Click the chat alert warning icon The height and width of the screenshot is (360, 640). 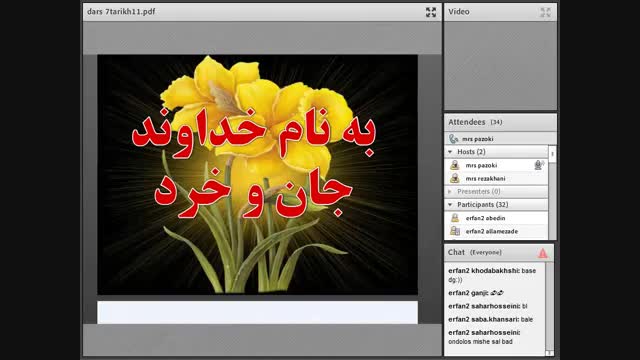542,253
